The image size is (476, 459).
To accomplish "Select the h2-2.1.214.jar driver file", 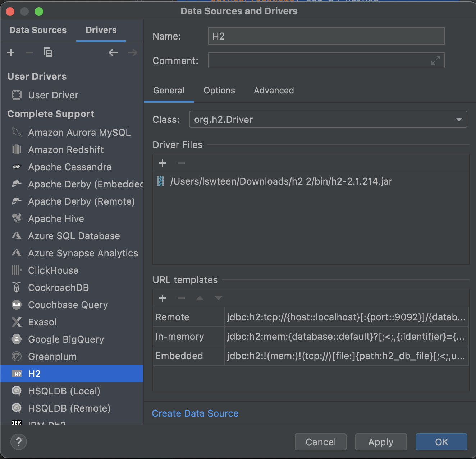I will pos(311,181).
